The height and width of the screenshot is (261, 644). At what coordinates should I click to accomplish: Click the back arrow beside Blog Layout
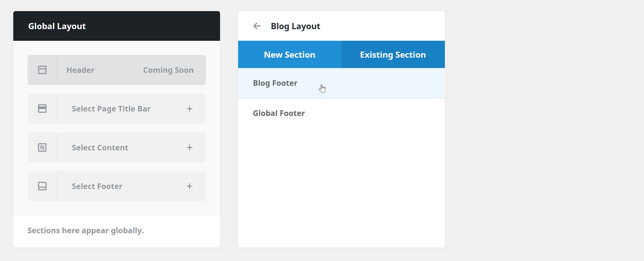click(257, 26)
